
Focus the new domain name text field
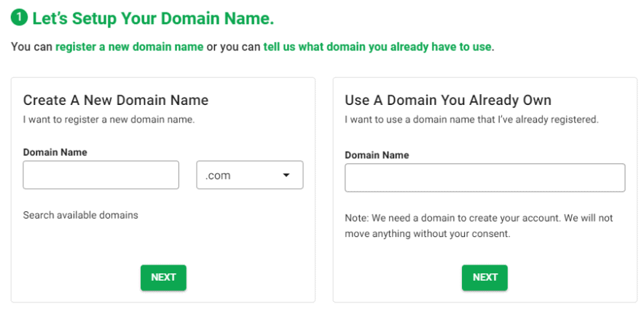click(101, 175)
